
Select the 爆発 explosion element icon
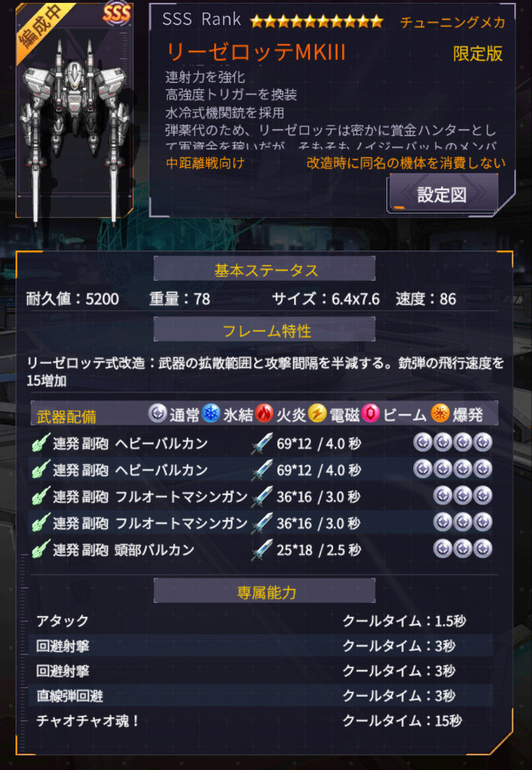click(x=440, y=414)
